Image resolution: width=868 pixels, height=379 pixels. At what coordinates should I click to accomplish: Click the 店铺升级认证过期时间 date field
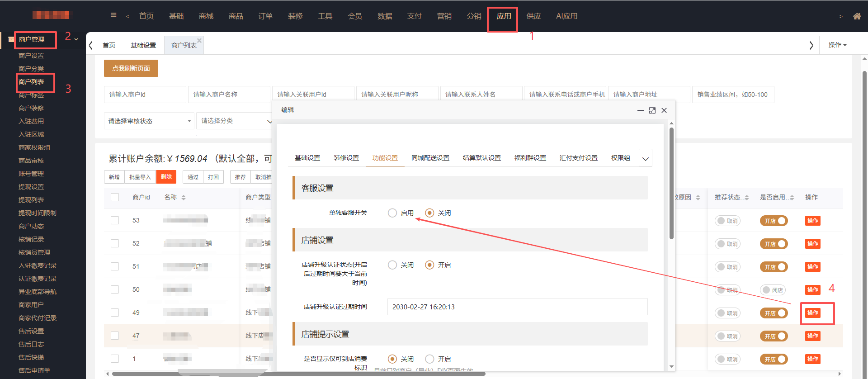point(517,307)
